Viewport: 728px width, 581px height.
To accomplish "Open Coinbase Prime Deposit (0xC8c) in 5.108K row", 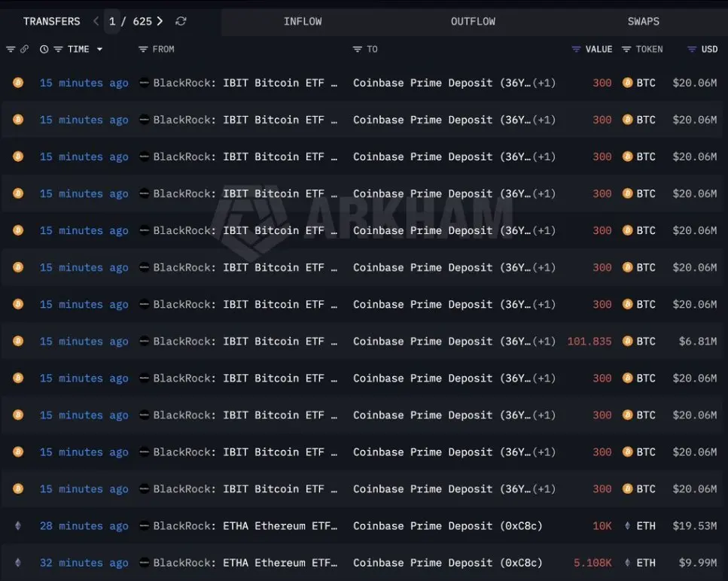I will 448,563.
